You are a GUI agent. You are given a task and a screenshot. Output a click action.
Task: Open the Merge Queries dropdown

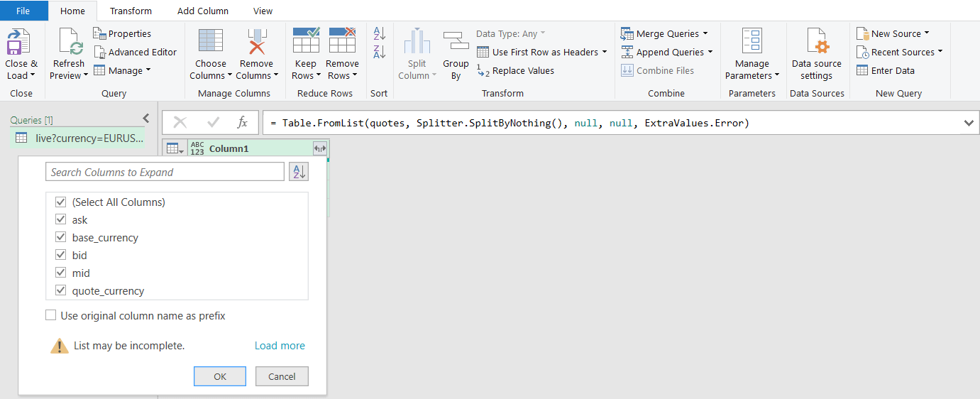[705, 33]
